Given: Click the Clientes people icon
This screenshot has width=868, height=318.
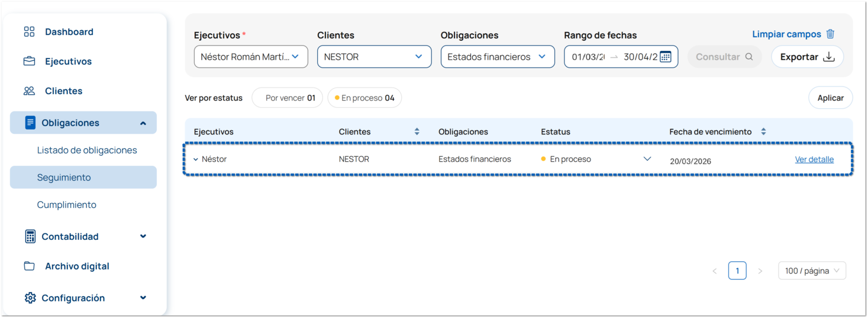Looking at the screenshot, I should coord(29,91).
